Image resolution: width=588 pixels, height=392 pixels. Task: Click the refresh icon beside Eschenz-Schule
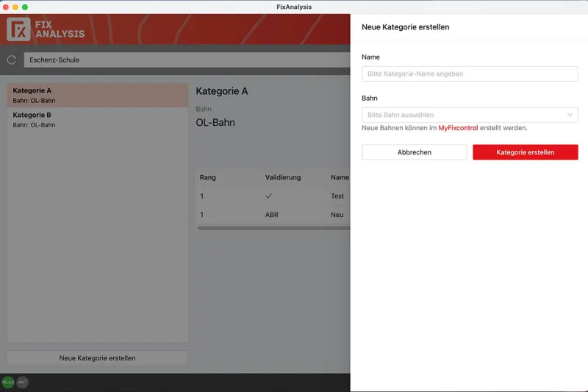(12, 60)
